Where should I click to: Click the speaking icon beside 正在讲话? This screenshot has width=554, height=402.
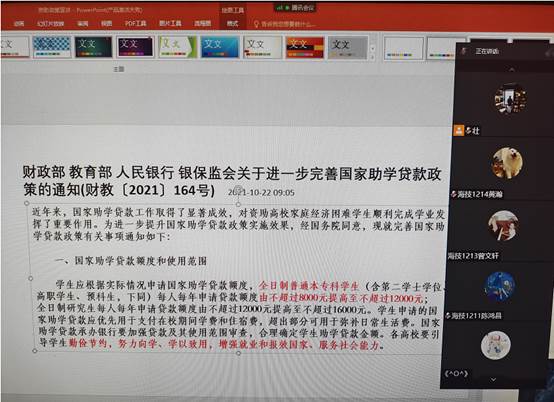(464, 51)
